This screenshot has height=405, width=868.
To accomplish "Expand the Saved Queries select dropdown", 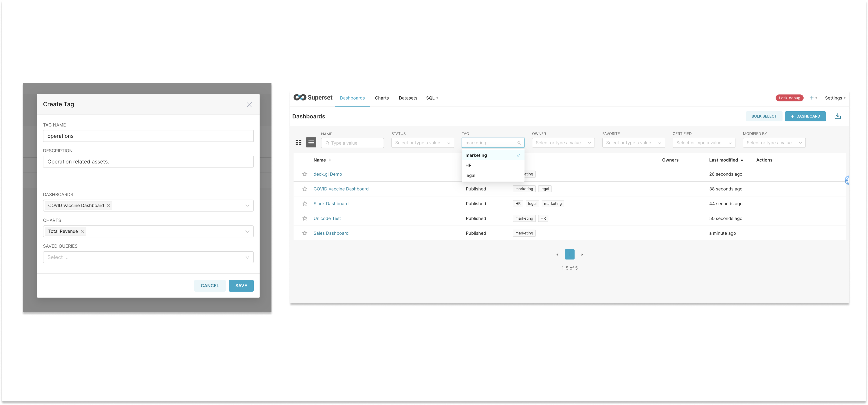I will [148, 257].
